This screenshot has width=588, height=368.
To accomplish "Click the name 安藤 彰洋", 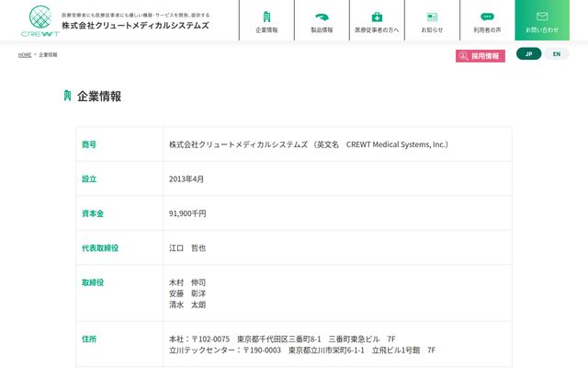I will (x=187, y=293).
